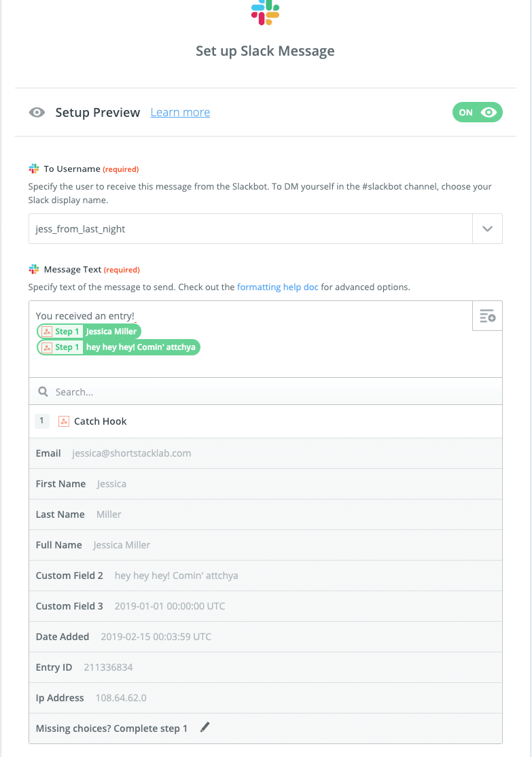
Task: Select the Email field option
Action: pos(265,453)
